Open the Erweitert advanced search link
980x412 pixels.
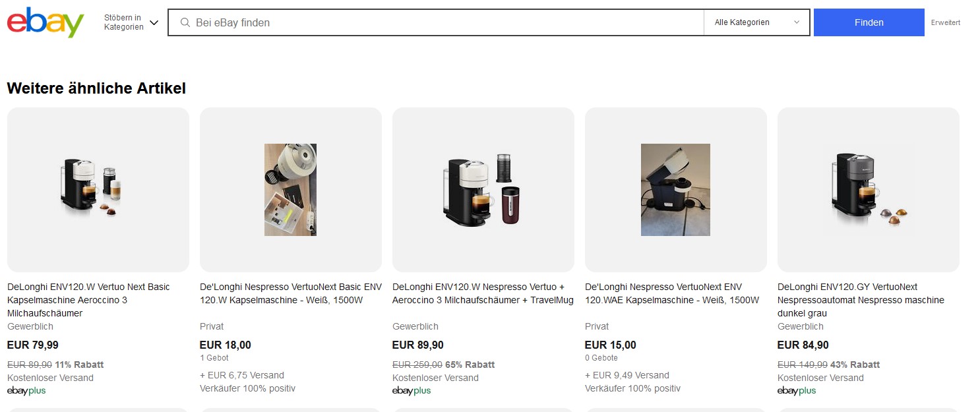pyautogui.click(x=946, y=22)
